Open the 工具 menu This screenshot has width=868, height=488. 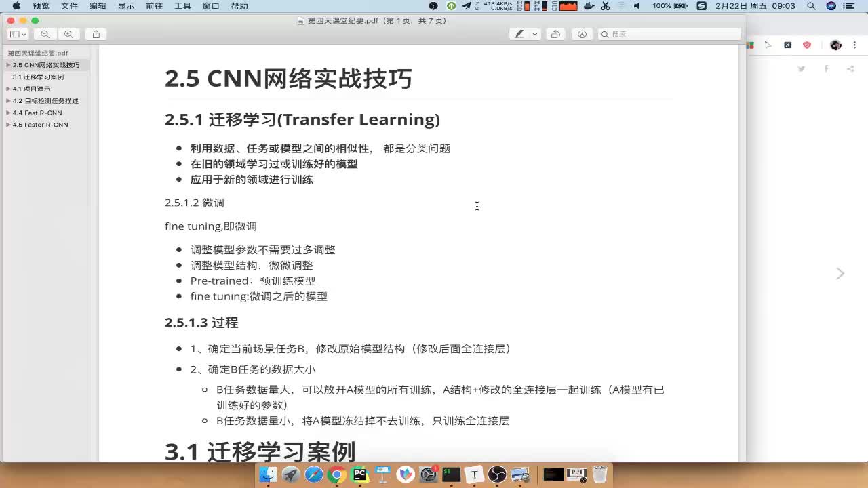point(182,6)
